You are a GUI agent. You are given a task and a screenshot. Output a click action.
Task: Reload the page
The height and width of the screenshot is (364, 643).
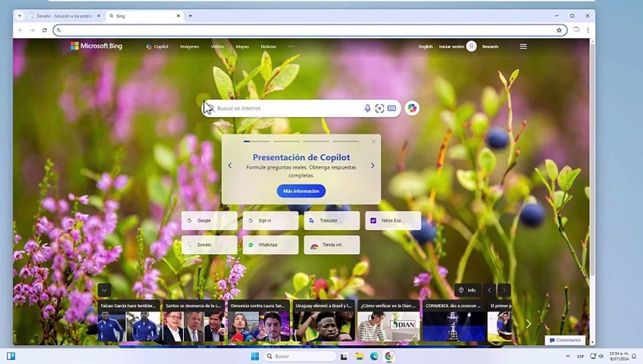[44, 30]
